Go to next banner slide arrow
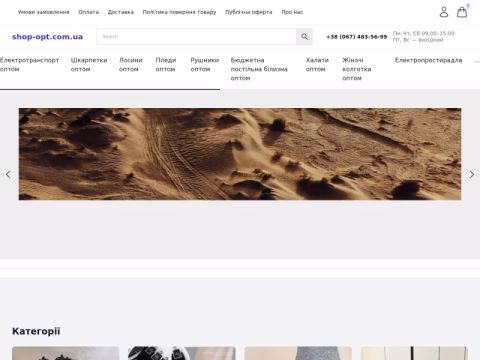The width and height of the screenshot is (480, 360). point(472,174)
